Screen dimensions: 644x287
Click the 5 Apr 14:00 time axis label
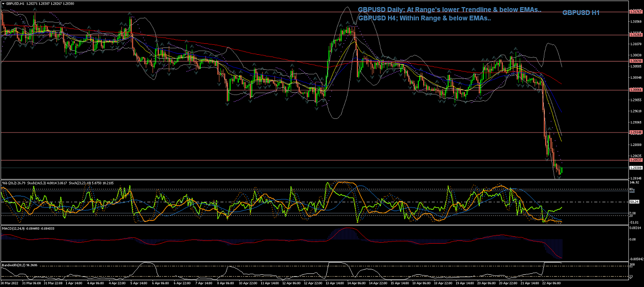point(138,283)
